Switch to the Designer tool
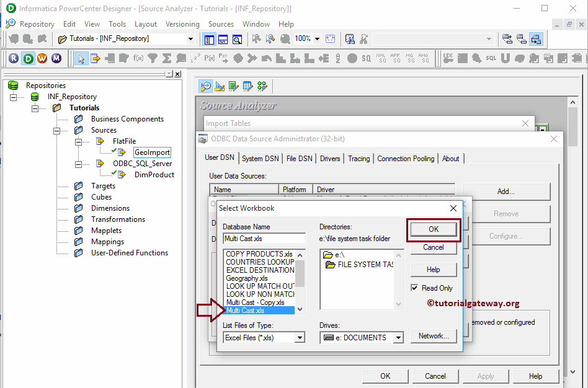 pos(27,58)
